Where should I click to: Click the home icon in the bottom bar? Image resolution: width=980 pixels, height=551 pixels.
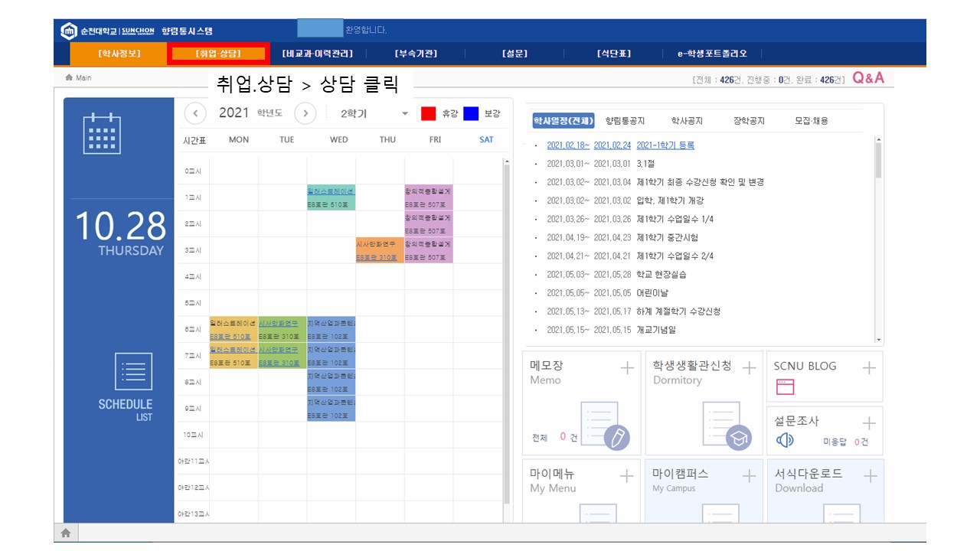coord(66,533)
